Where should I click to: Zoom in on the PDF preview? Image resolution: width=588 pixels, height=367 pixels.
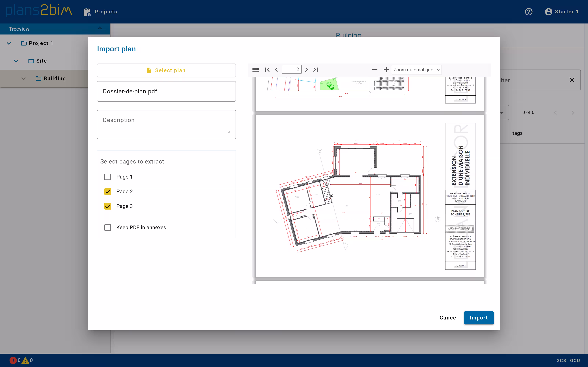(386, 70)
